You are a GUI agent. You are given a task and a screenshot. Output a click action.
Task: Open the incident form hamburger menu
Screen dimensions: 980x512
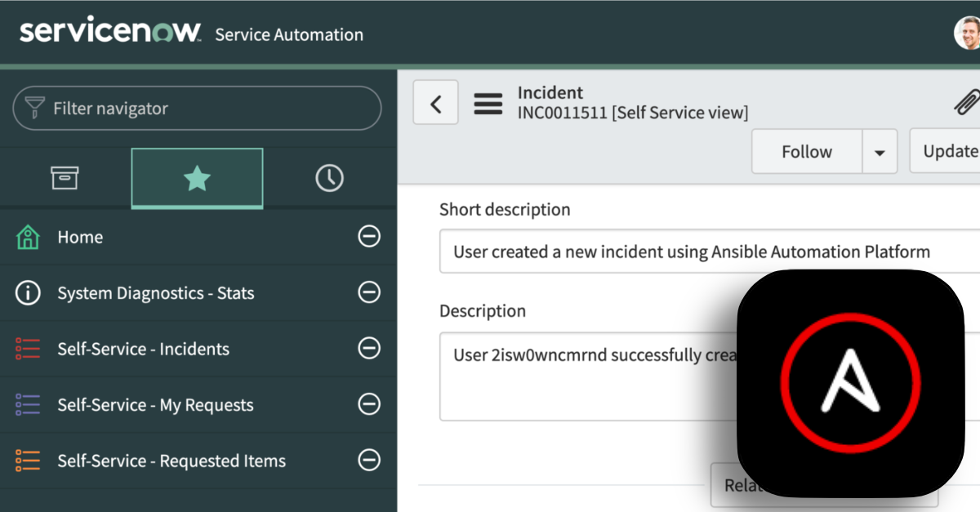488,103
